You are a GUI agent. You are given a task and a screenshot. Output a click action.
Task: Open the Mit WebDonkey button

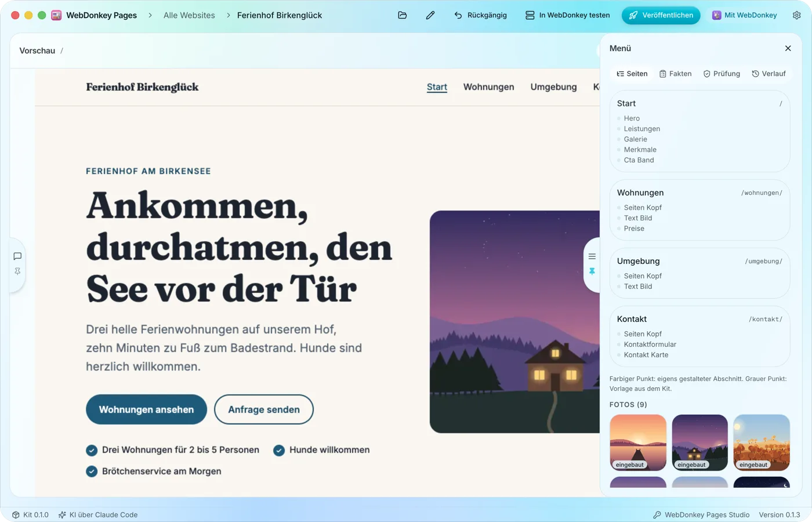point(745,15)
